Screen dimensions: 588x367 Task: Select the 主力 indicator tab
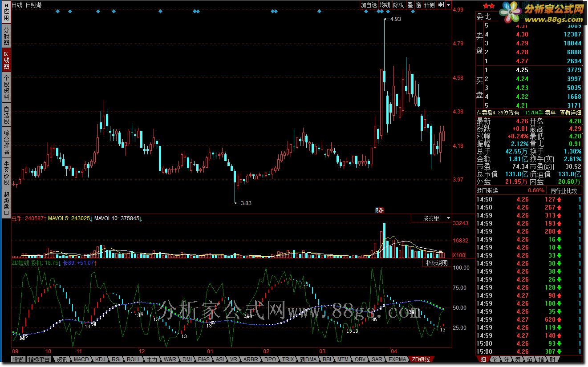pos(152,359)
